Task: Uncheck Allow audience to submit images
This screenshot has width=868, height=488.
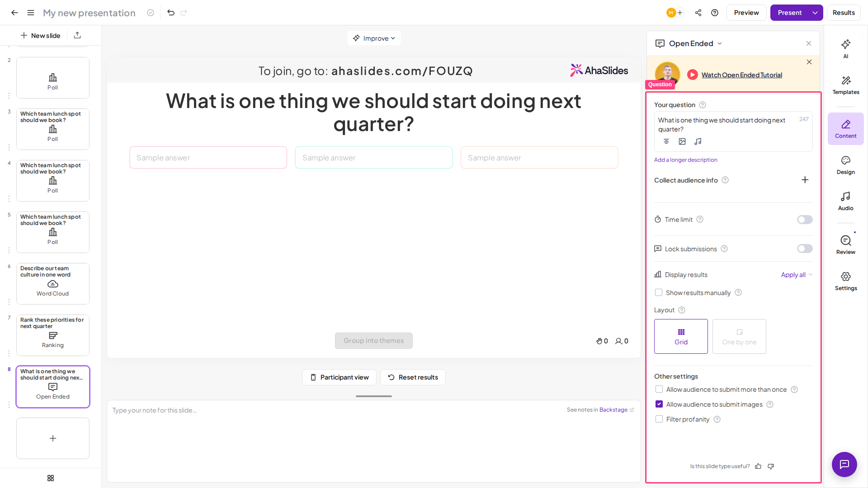Action: pos(659,404)
